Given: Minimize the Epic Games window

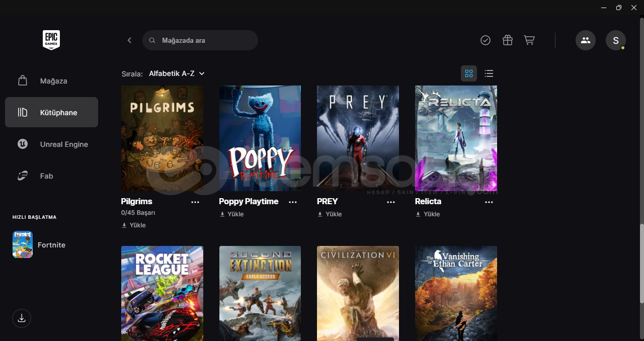Looking at the screenshot, I should pyautogui.click(x=603, y=8).
